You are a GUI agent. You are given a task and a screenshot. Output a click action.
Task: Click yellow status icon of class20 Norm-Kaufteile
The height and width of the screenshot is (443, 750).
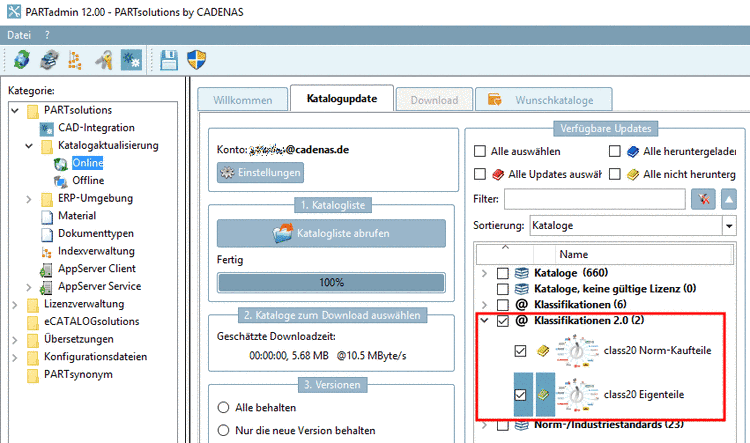click(x=543, y=351)
